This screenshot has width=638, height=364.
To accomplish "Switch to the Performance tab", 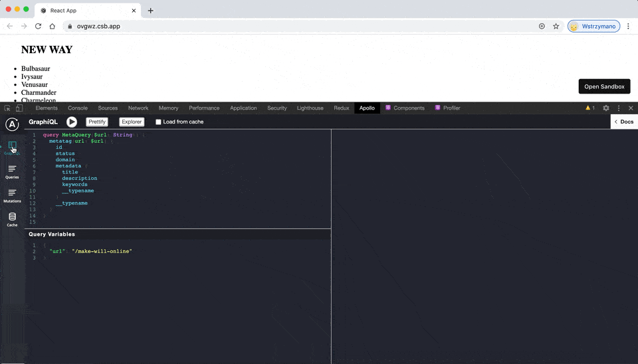I will 204,108.
